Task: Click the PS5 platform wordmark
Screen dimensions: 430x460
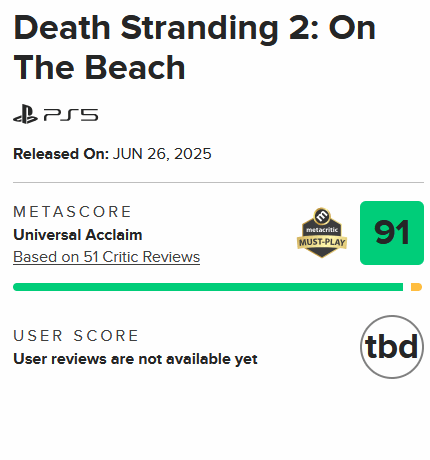Action: point(71,115)
